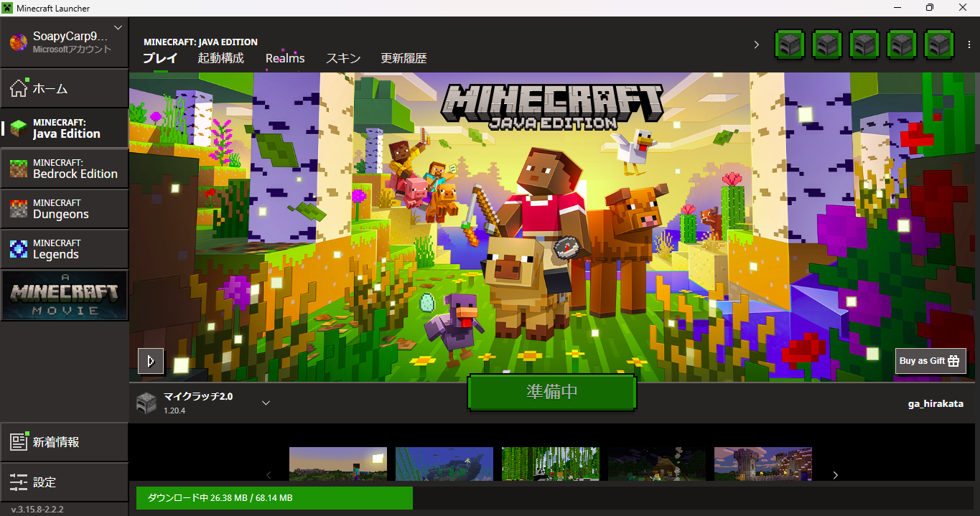Open the underwater ocean screenshot thumbnail

pos(444,464)
